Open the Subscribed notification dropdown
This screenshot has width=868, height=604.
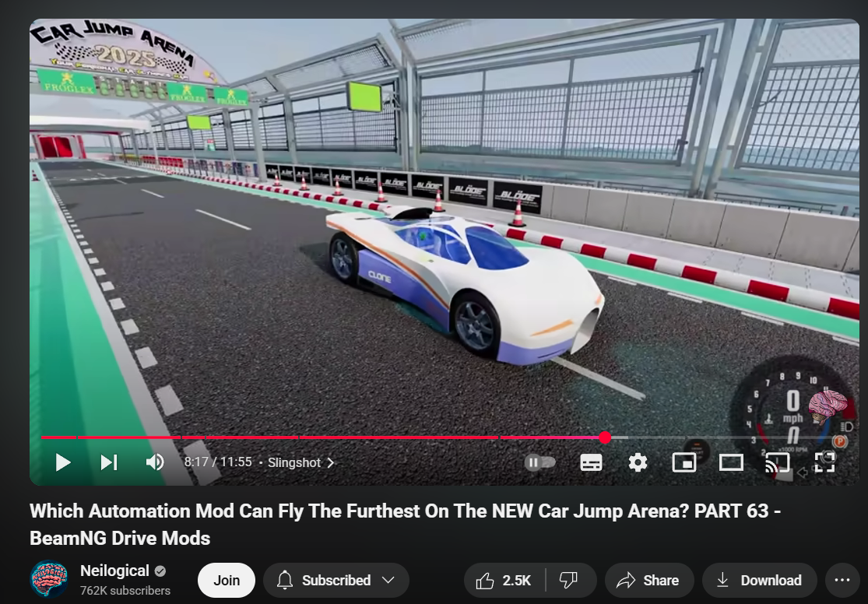(336, 580)
